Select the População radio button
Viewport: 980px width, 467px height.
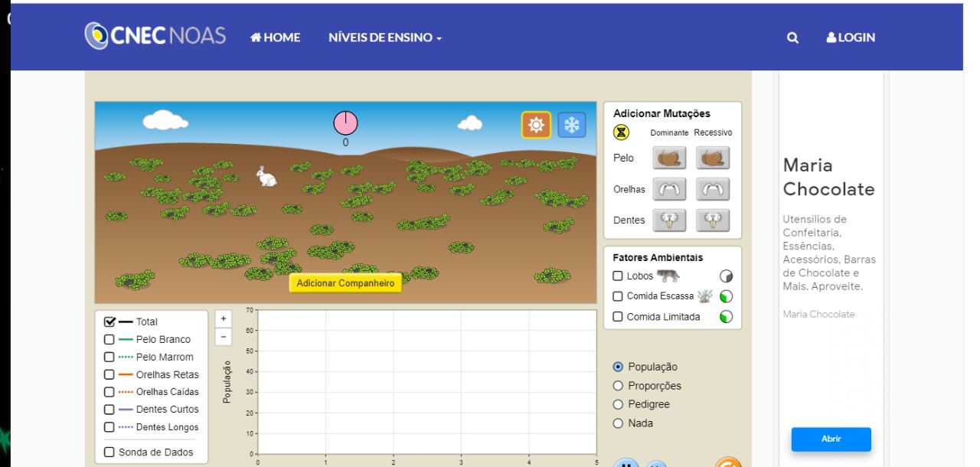[619, 367]
